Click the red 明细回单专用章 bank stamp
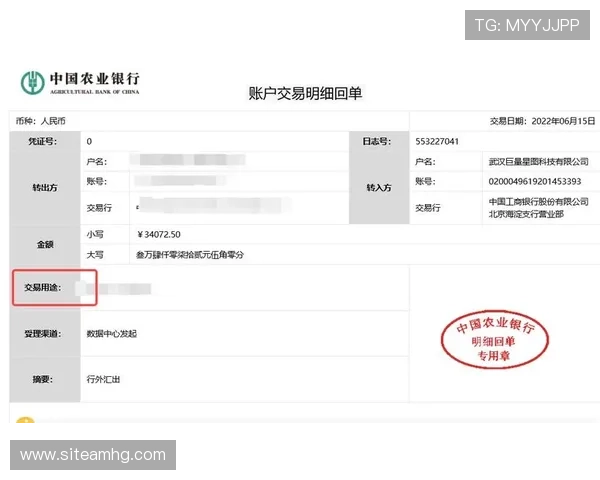This screenshot has height=480, width=600. [x=494, y=340]
